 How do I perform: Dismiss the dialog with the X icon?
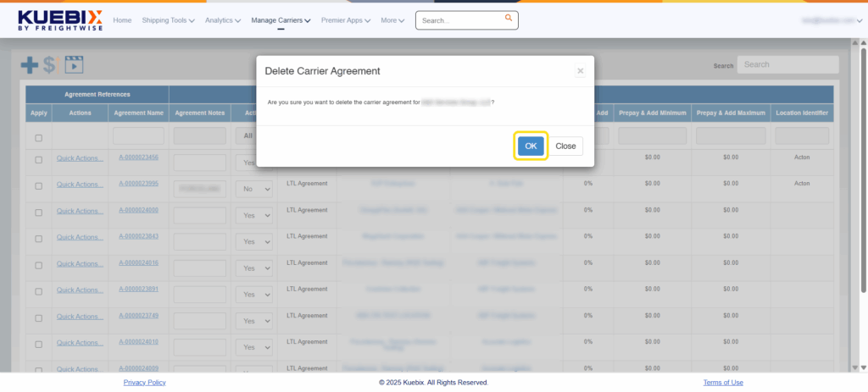pyautogui.click(x=581, y=71)
